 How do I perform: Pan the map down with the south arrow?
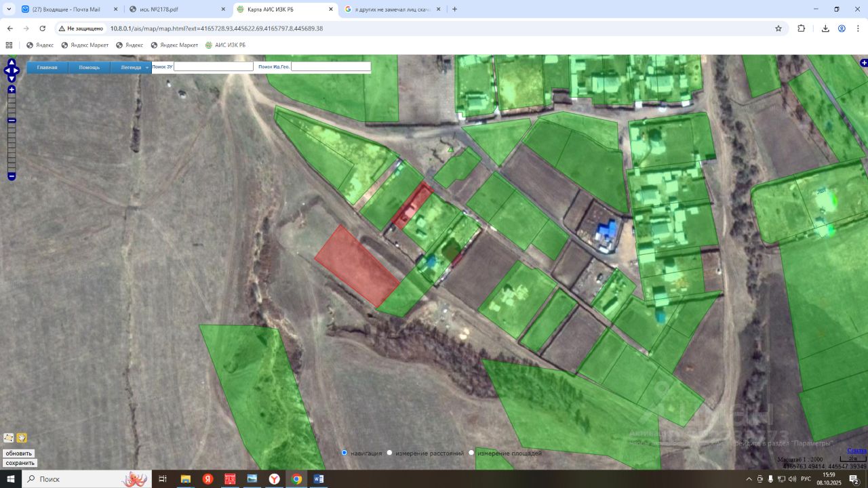tap(12, 79)
